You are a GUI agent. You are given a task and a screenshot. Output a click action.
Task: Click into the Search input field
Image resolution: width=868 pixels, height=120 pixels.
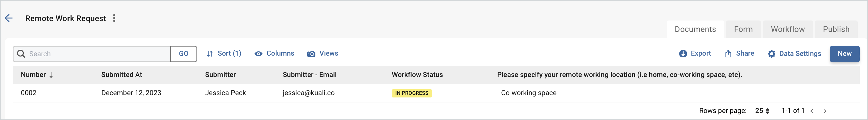click(98, 54)
